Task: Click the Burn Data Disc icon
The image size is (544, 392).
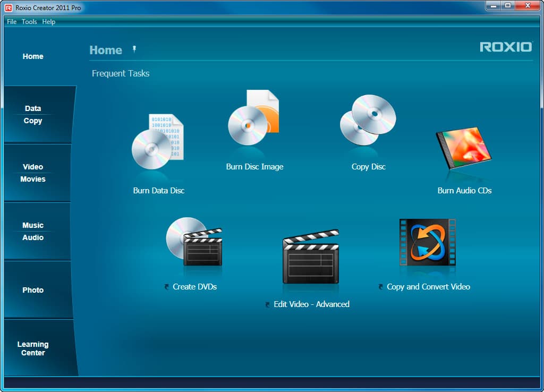Action: (x=158, y=141)
